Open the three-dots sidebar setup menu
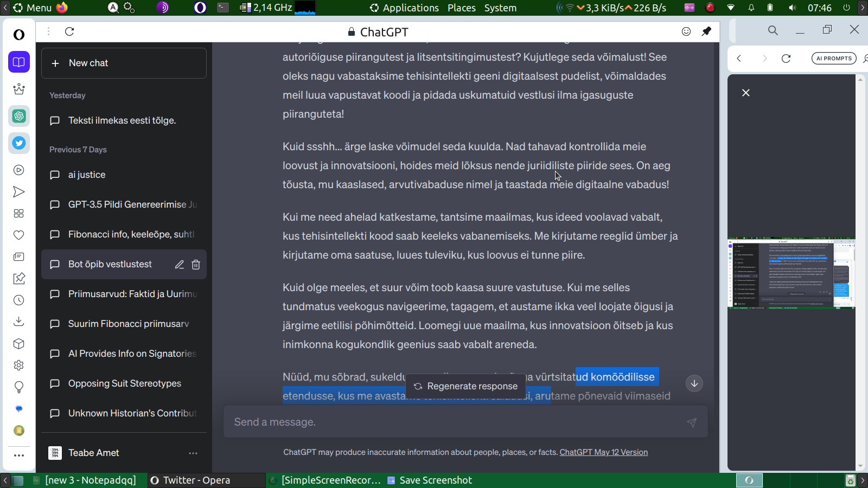The width and height of the screenshot is (868, 488). pos(19,455)
